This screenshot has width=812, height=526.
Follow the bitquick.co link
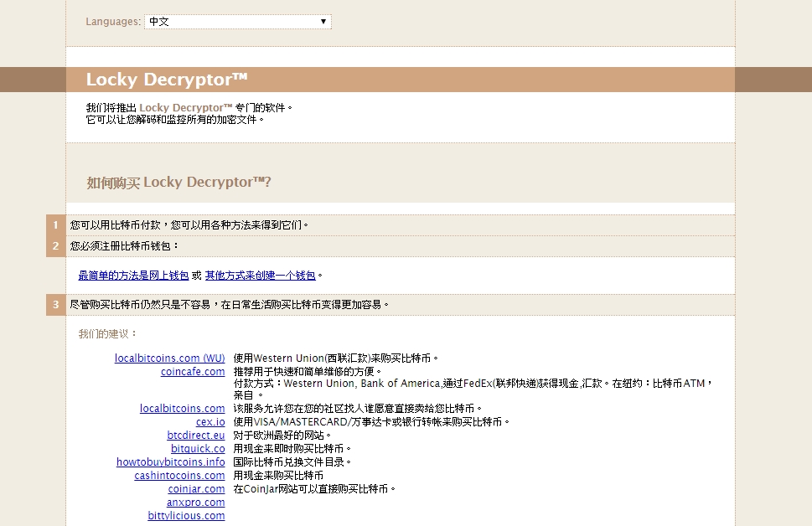(x=198, y=449)
